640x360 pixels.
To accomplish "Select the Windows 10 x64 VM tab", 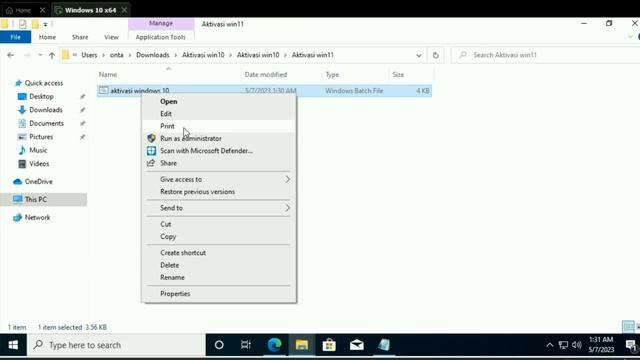I will click(91, 10).
